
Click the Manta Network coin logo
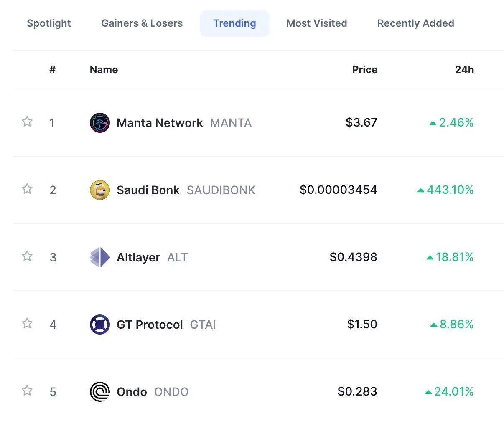click(100, 123)
